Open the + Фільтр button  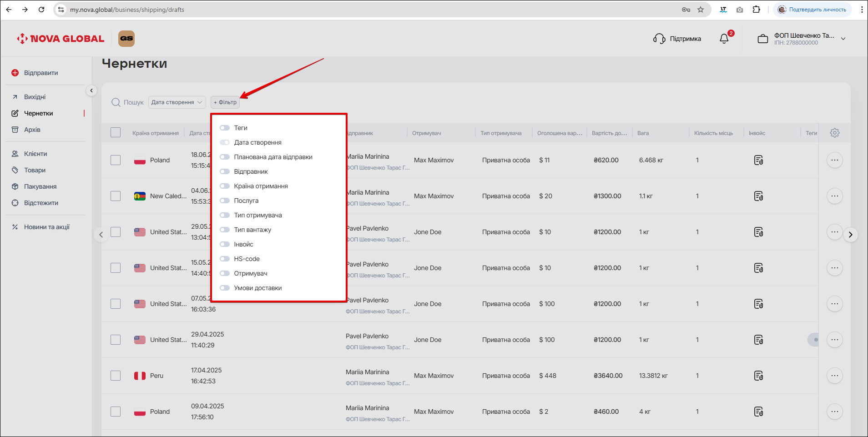[225, 102]
